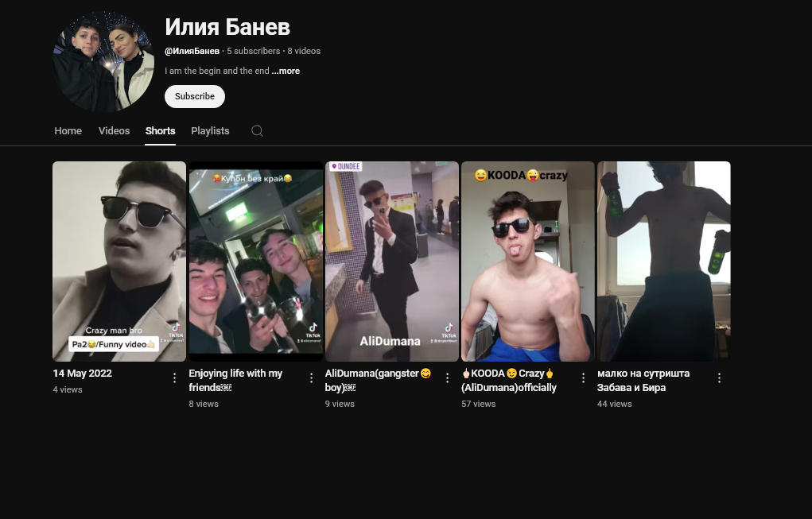Open the Playlists tab
This screenshot has width=812, height=519.
pos(210,131)
